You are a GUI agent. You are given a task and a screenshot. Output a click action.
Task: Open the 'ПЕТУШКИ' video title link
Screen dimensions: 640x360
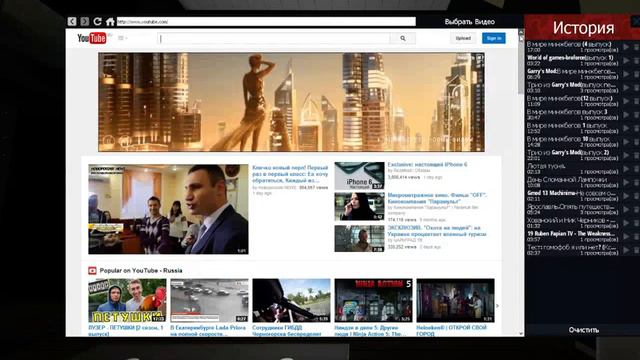coord(126,330)
